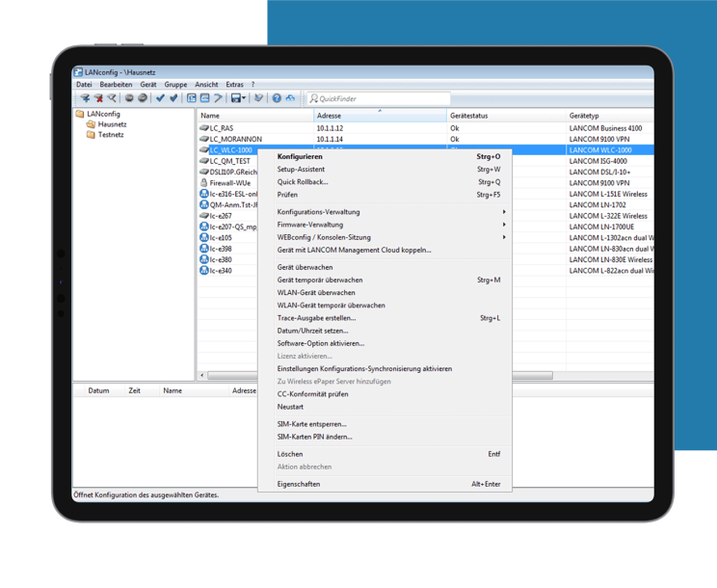Choose Neustart in the context menu

tap(385, 407)
